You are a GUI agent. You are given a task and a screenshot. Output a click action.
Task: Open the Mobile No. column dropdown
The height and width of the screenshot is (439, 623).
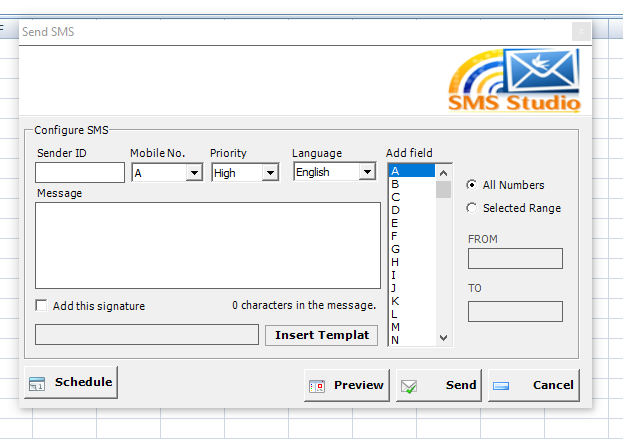click(x=194, y=173)
